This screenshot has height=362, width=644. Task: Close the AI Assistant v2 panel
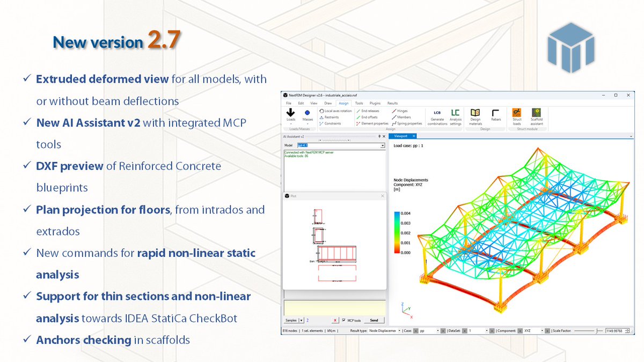(x=384, y=136)
